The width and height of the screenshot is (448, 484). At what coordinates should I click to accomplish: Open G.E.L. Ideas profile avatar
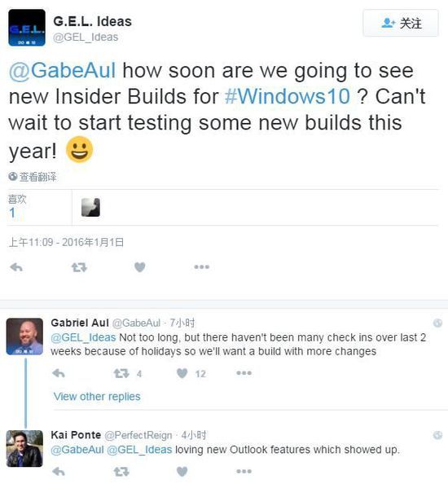coord(27,28)
